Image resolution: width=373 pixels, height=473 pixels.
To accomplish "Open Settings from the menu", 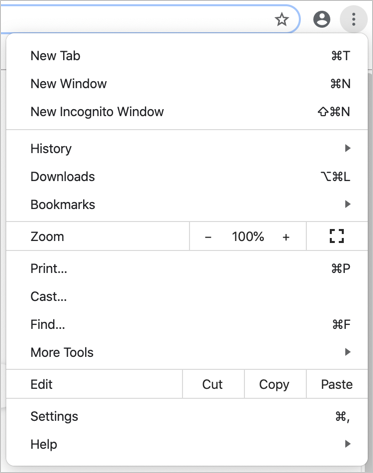I will (187, 416).
